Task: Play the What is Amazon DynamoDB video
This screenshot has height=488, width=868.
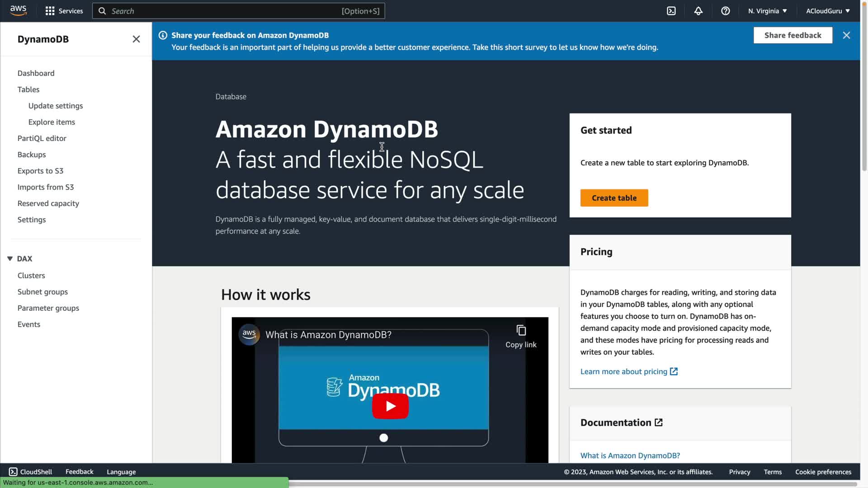Action: tap(390, 406)
